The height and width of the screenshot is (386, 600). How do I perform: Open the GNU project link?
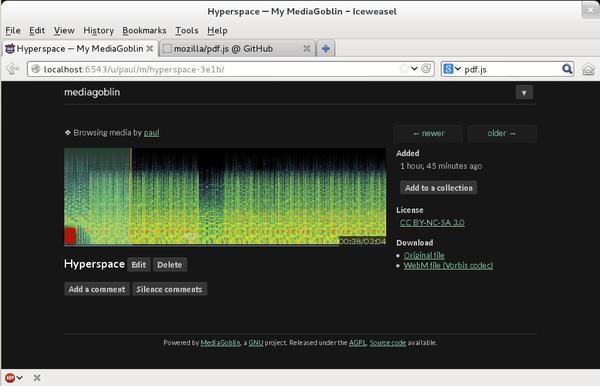click(x=256, y=343)
